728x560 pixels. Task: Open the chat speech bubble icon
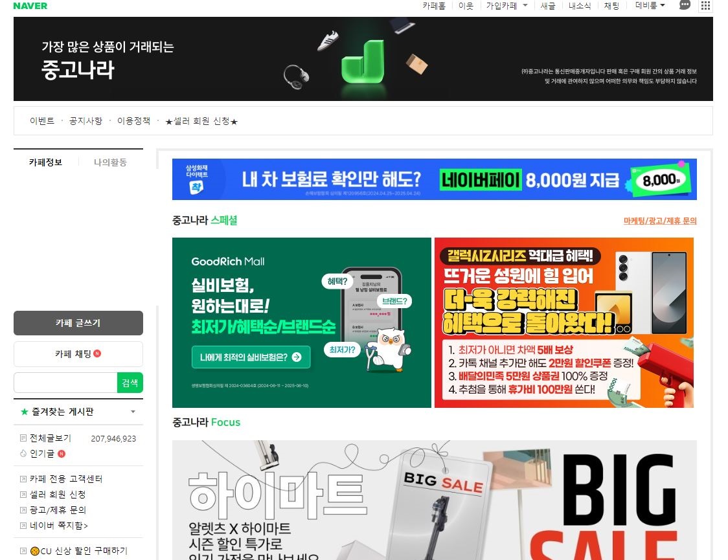685,5
